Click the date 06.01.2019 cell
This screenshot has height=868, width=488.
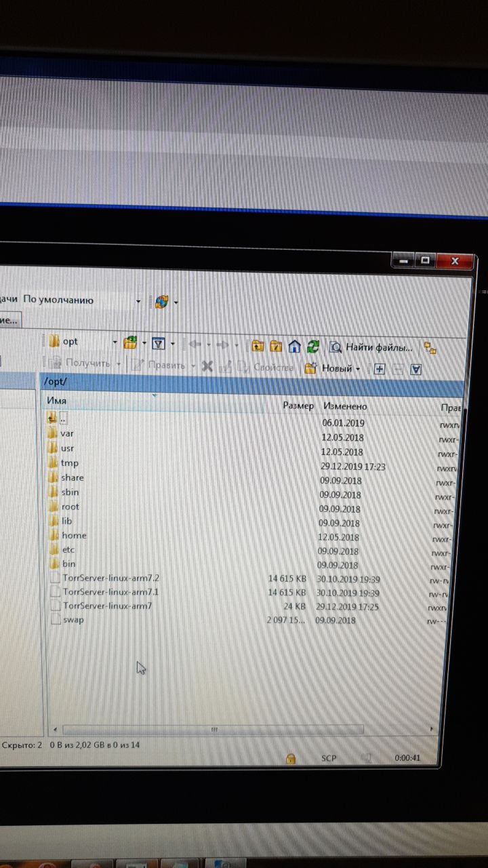[x=344, y=423]
